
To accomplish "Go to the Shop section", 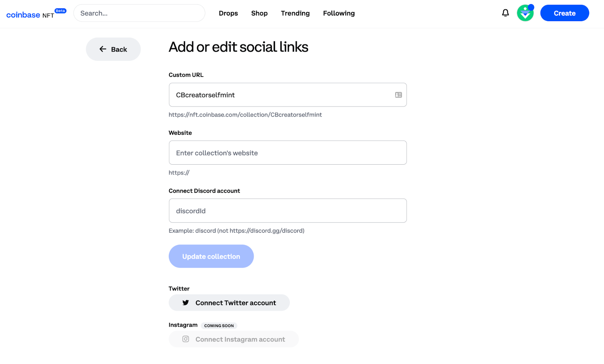I will click(259, 13).
